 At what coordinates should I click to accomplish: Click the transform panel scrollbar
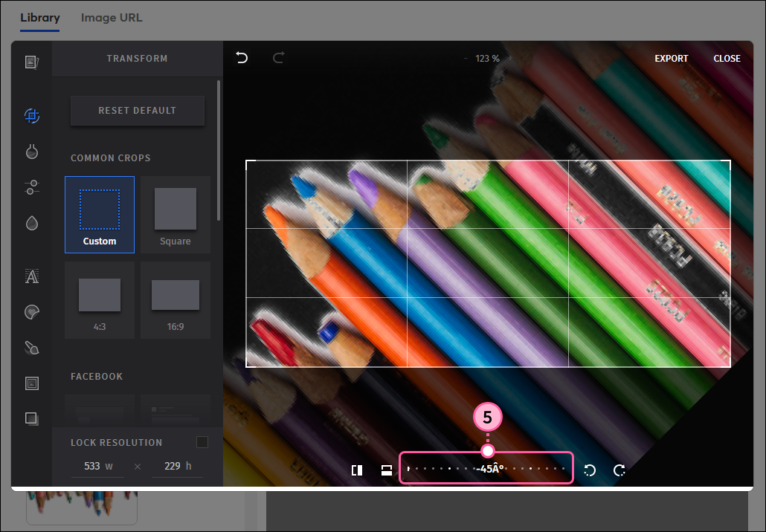click(x=219, y=150)
